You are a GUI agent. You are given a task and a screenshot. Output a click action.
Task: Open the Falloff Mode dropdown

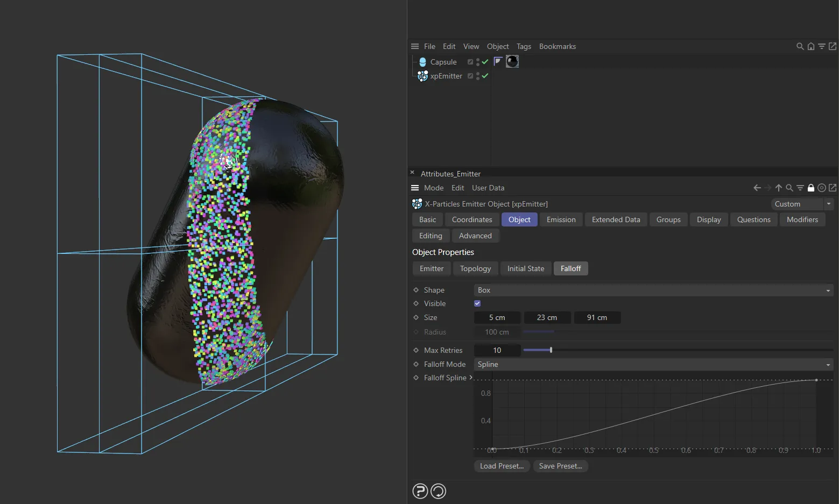[653, 365]
